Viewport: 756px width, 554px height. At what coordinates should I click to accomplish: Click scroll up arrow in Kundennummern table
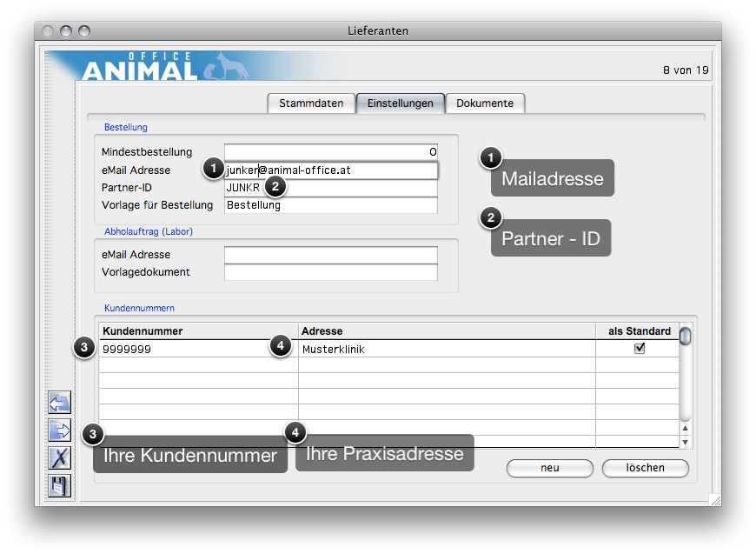pos(686,428)
